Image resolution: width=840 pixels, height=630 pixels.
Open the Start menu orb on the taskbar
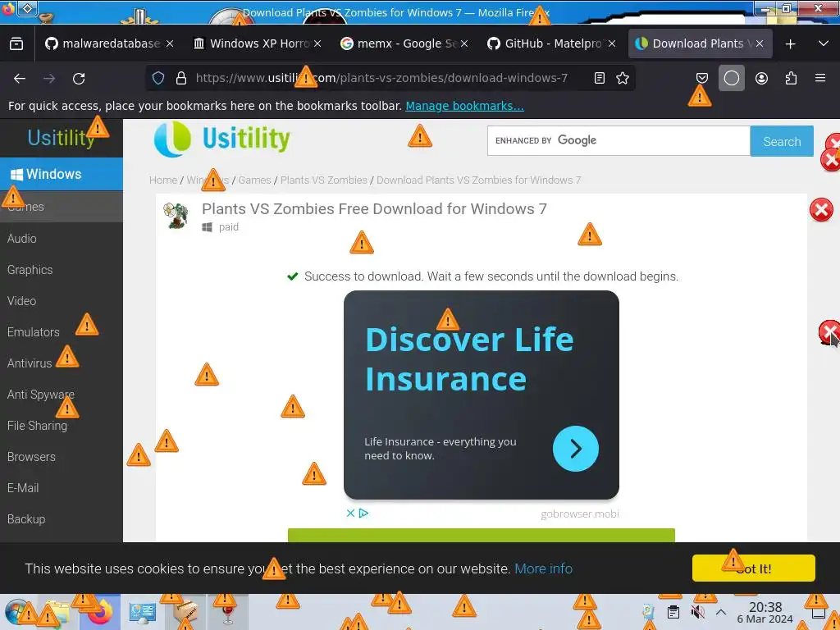(16, 613)
